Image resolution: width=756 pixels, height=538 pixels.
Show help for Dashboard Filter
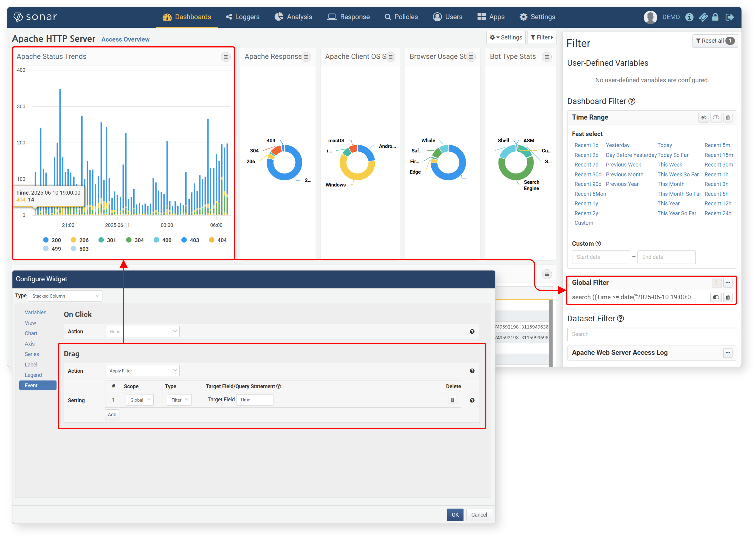[631, 101]
